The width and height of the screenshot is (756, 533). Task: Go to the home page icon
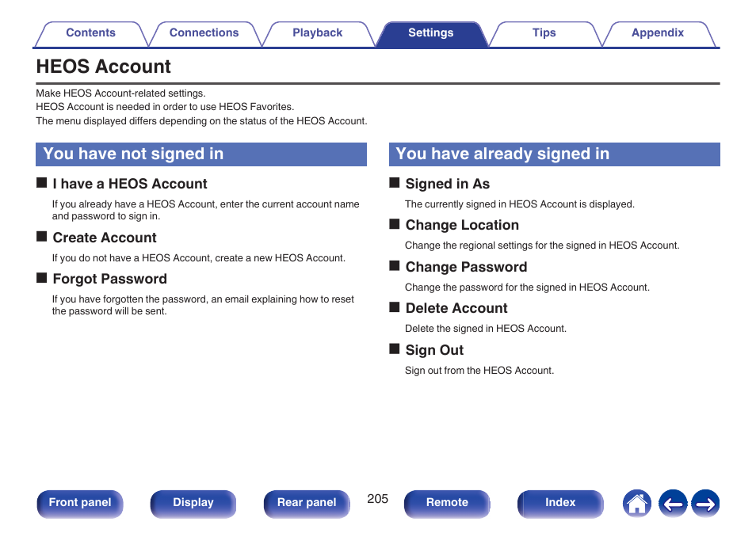pos(636,504)
